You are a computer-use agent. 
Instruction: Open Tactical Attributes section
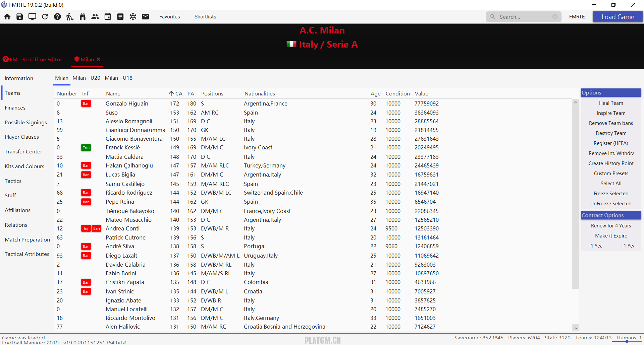click(x=27, y=254)
